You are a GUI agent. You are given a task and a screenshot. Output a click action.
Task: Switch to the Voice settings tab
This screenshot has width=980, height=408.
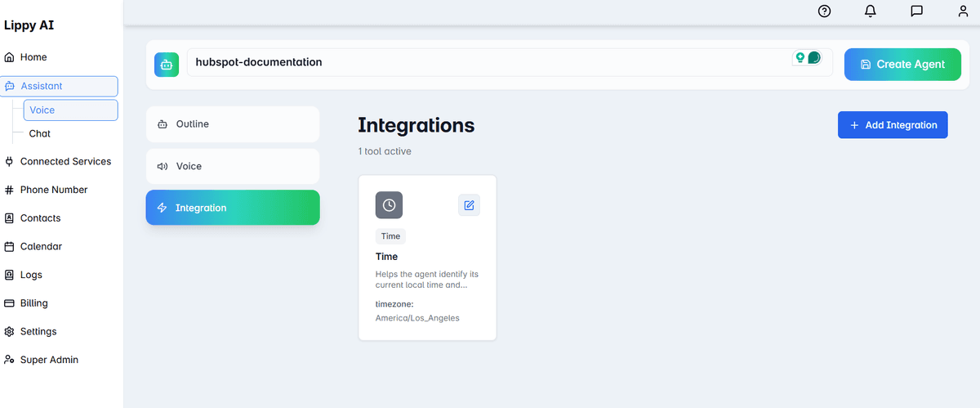tap(233, 166)
